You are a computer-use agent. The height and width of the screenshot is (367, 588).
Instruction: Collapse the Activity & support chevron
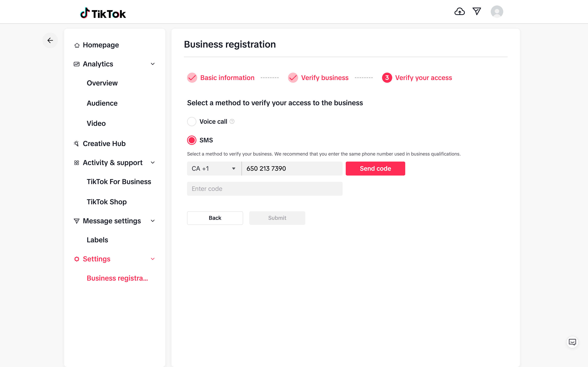tap(153, 162)
